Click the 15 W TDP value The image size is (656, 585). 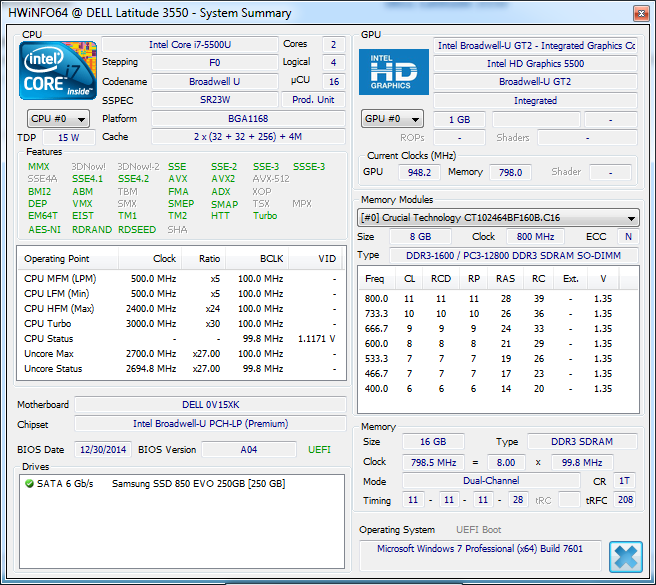pos(69,137)
